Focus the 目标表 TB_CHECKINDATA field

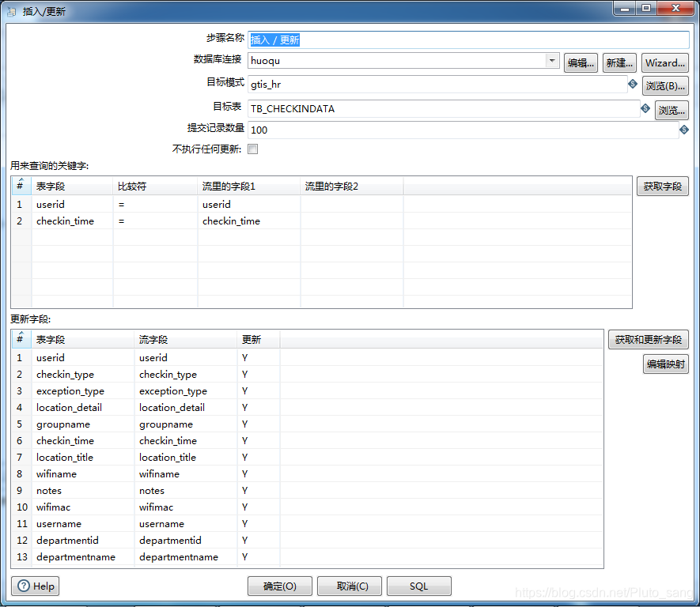point(444,108)
